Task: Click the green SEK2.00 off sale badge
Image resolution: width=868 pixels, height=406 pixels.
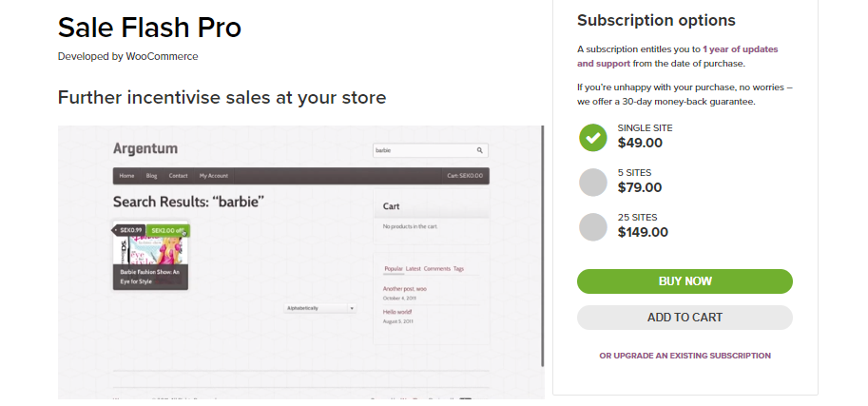Action: click(167, 230)
